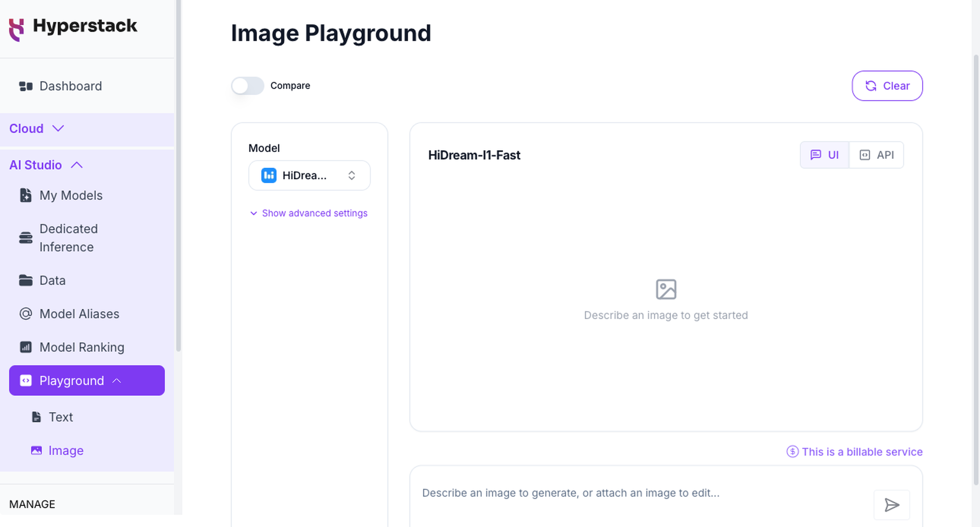Collapse the AI Studio section
Image resolution: width=980 pixels, height=527 pixels.
click(x=46, y=165)
